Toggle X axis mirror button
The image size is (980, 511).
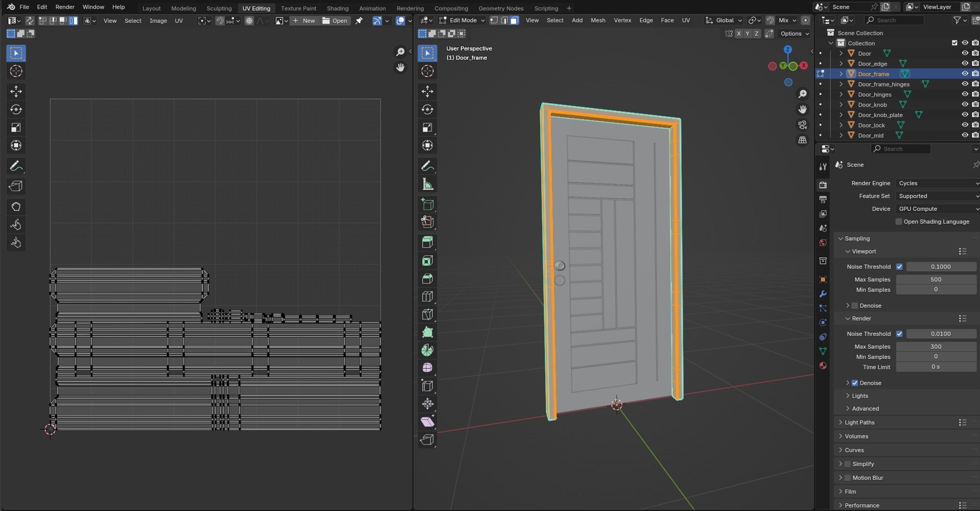(x=739, y=34)
